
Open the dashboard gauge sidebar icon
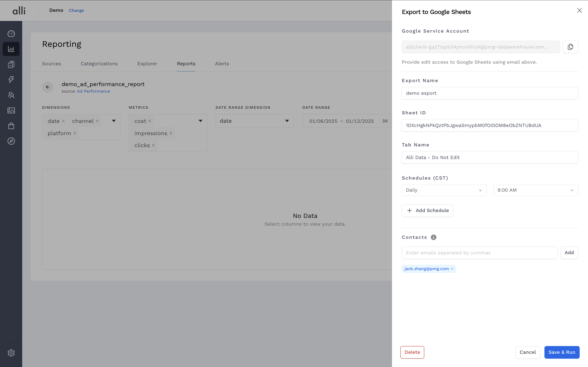11,33
